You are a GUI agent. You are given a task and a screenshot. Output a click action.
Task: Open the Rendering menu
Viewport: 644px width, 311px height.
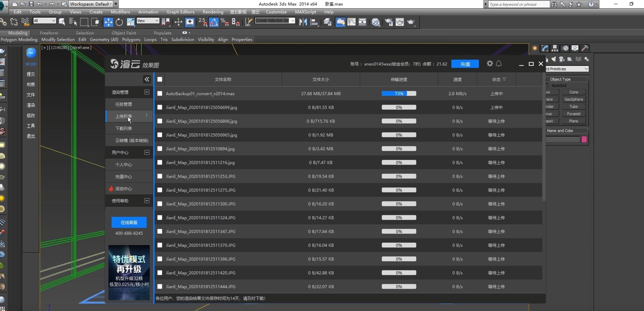(213, 12)
